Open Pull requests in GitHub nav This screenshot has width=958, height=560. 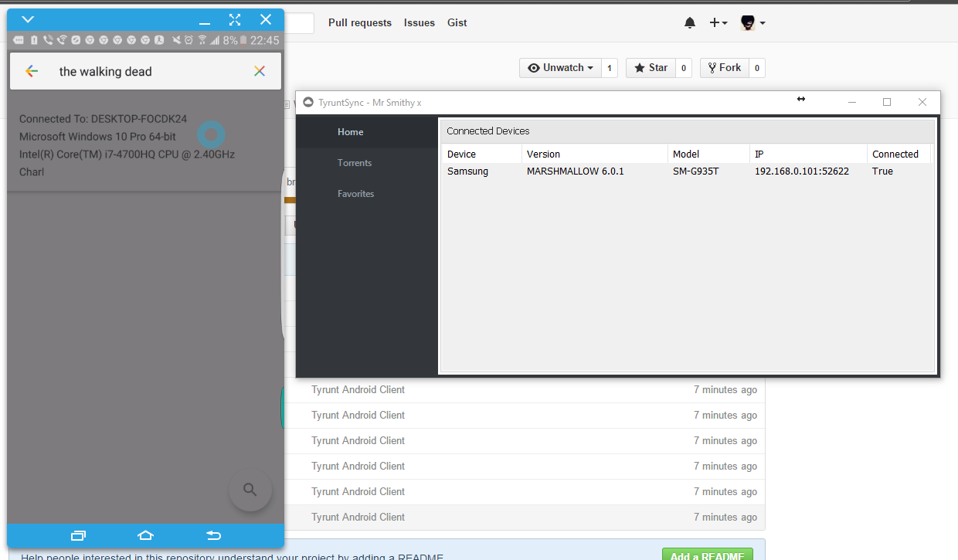coord(360,23)
